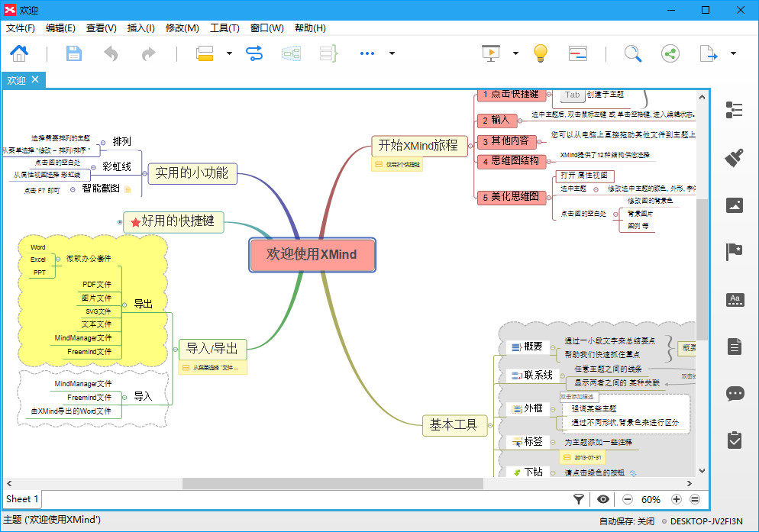Undo the last action
Image resolution: width=759 pixels, height=532 pixels.
(x=111, y=53)
